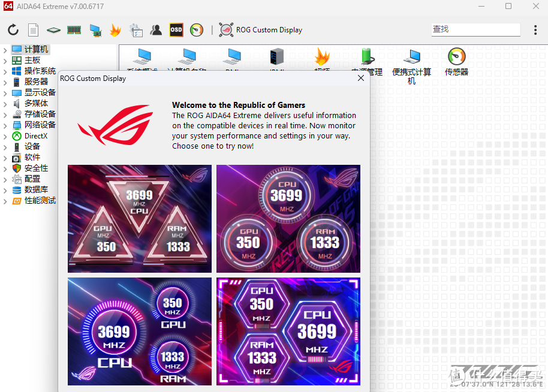Select the 计算机 label in the tree
The image size is (548, 392).
[x=36, y=50]
